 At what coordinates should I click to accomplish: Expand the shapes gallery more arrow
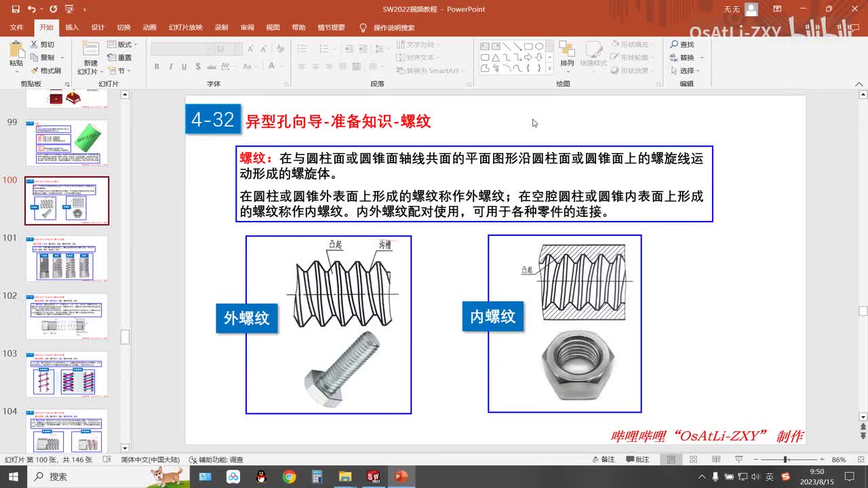coord(550,68)
